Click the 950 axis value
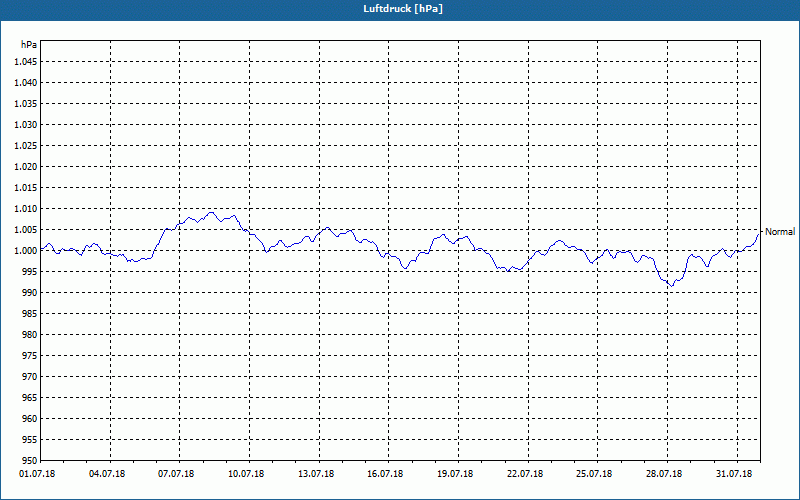Screen dimensions: 800x500 pyautogui.click(x=31, y=461)
